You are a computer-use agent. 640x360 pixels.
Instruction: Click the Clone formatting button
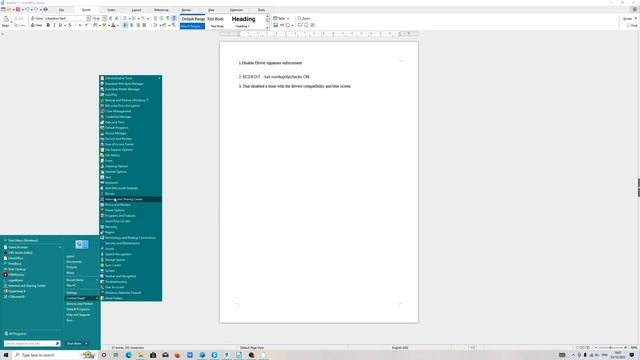(37, 18)
